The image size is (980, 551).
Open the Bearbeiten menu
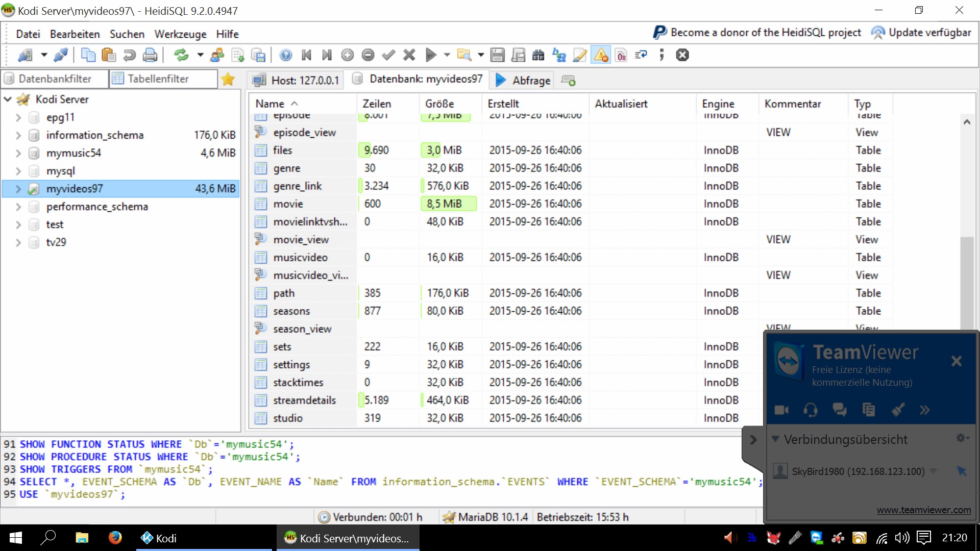click(75, 34)
